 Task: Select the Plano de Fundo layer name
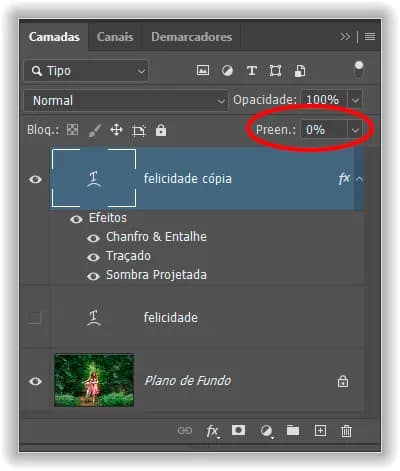(x=187, y=381)
